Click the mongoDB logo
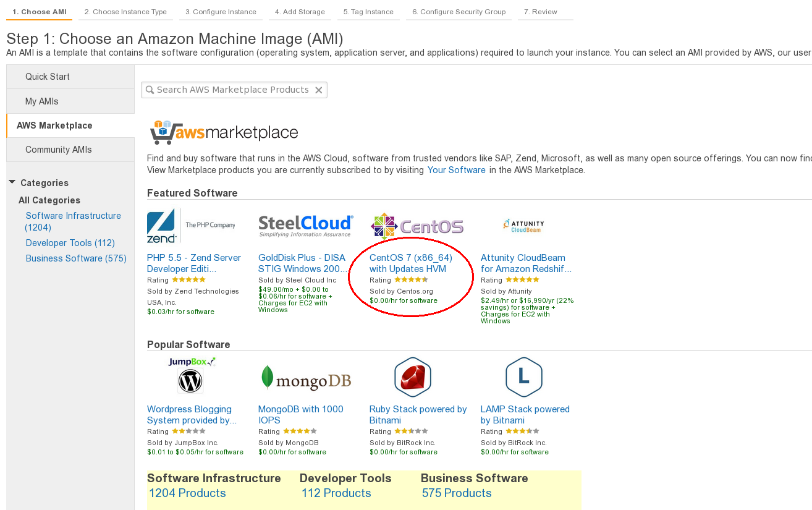Screen dimensions: 812x510 (x=306, y=377)
